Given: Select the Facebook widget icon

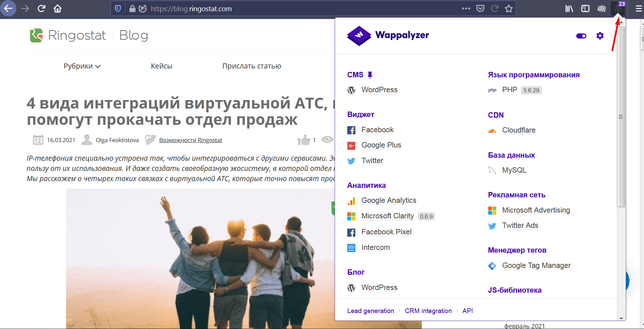Looking at the screenshot, I should (351, 130).
